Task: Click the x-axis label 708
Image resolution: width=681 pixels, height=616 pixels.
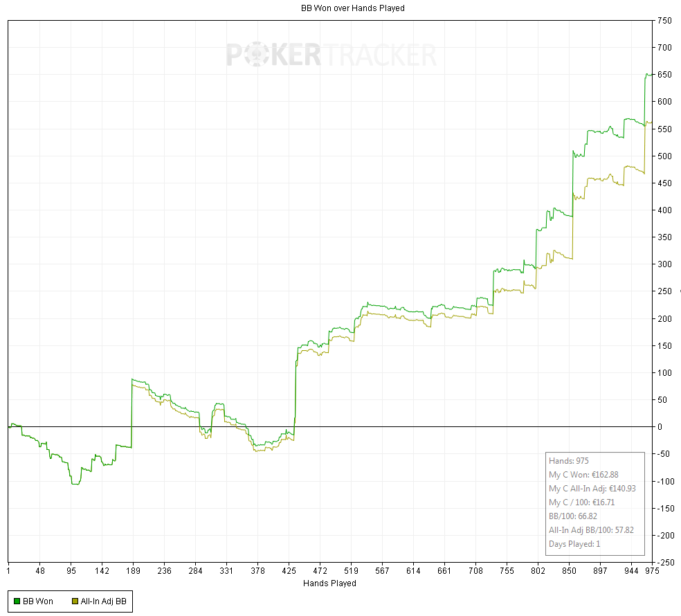Action: click(475, 571)
